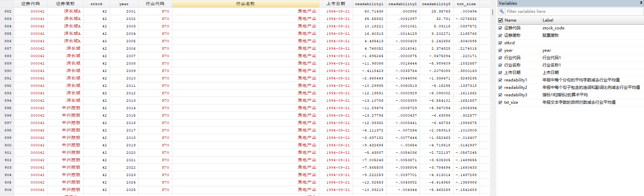Uncheck the 行业代码 variable checkbox
644x196 pixels.
pos(500,58)
